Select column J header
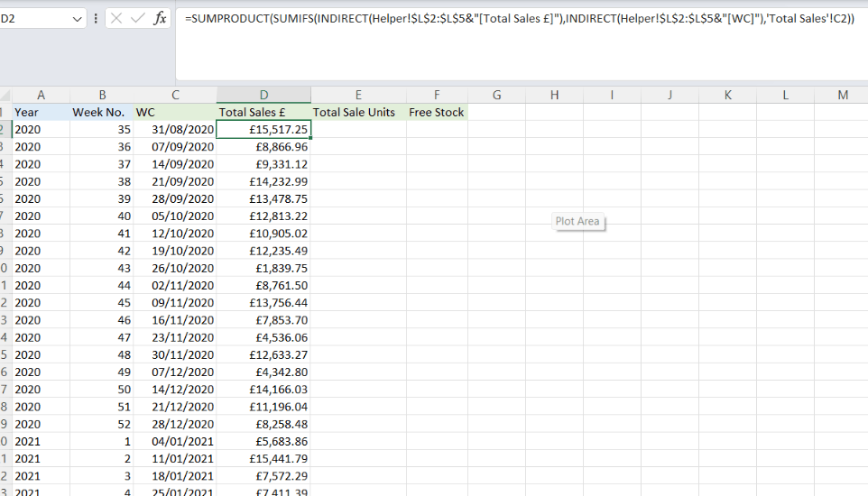 [669, 95]
